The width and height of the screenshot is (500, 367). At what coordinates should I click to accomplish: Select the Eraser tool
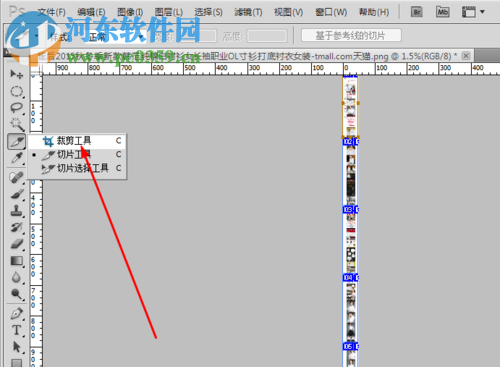click(x=16, y=244)
